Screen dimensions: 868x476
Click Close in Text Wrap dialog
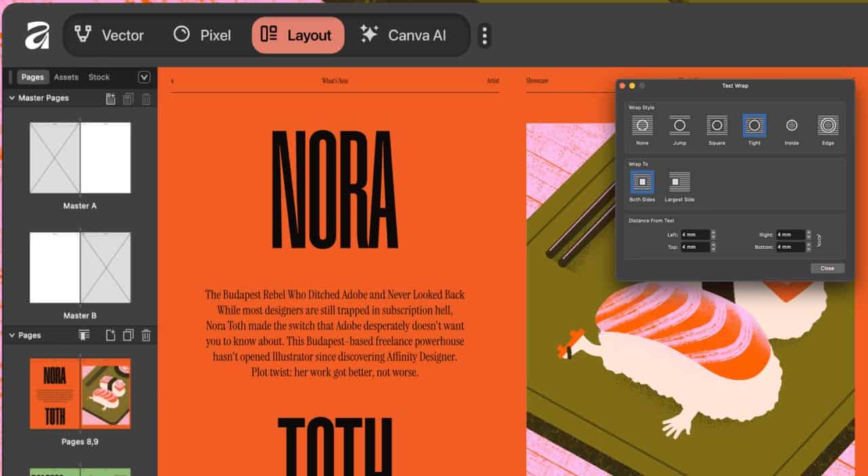[827, 269]
